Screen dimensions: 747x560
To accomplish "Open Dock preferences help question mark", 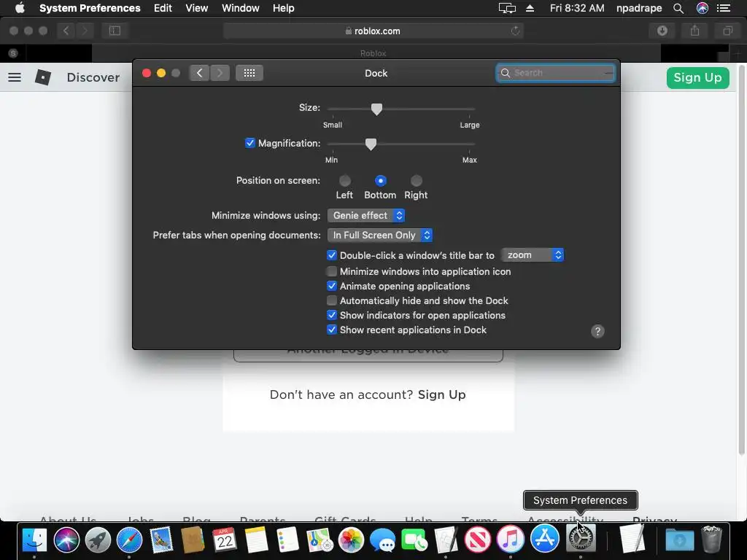I will tap(597, 332).
